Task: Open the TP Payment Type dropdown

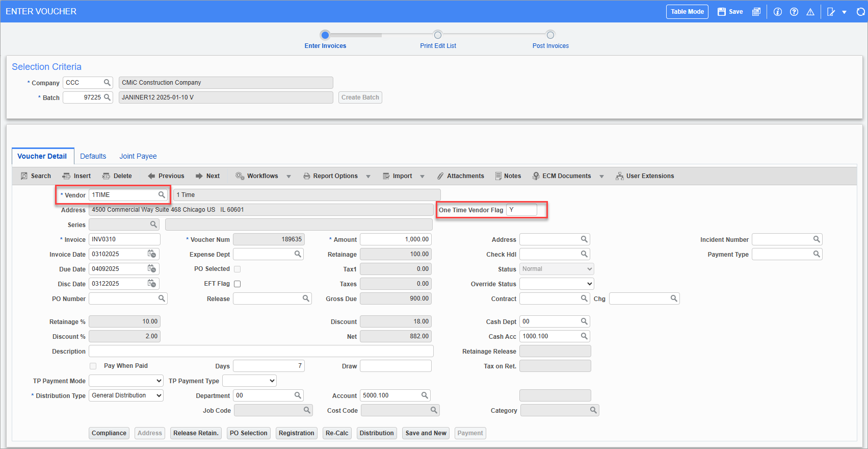Action: pyautogui.click(x=249, y=381)
